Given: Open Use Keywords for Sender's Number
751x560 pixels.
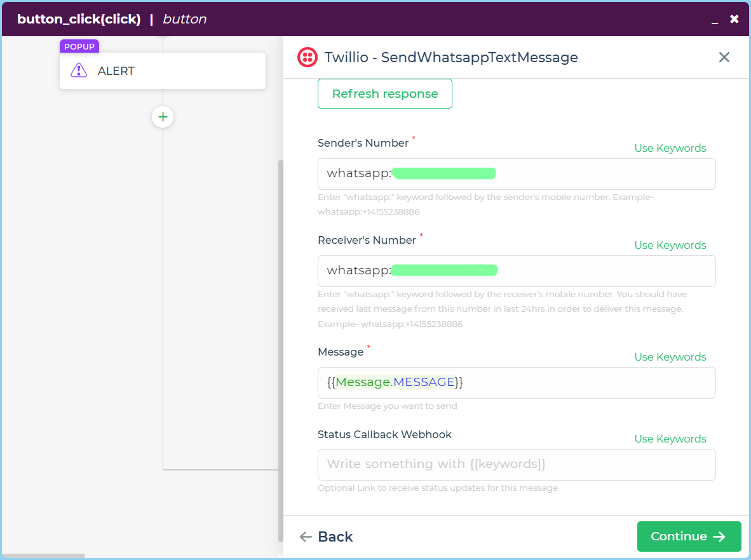Looking at the screenshot, I should point(670,148).
